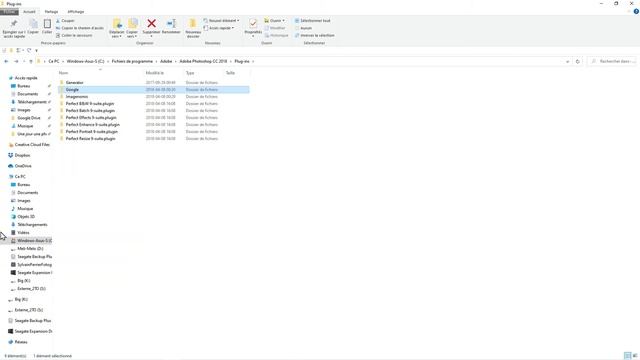Switch to the Accueil tab

pyautogui.click(x=29, y=12)
